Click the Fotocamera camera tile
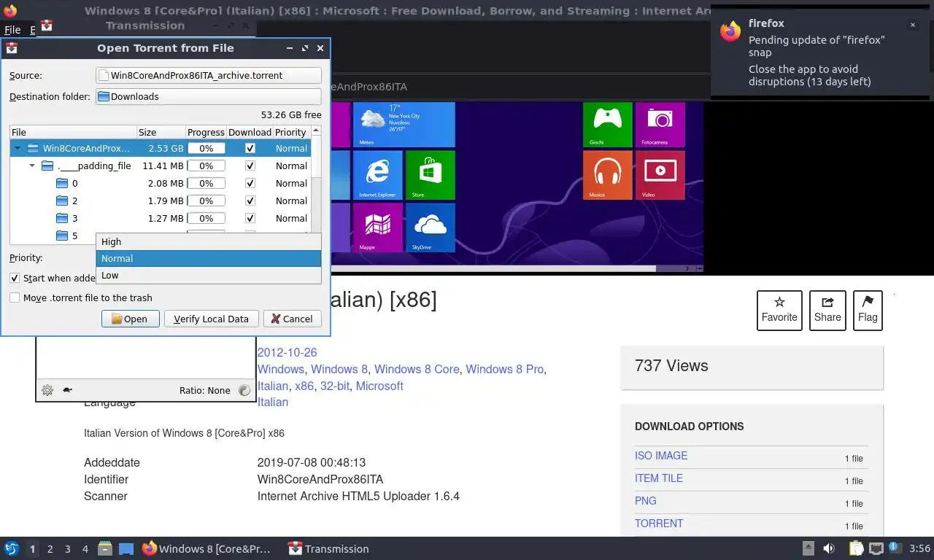 (660, 125)
